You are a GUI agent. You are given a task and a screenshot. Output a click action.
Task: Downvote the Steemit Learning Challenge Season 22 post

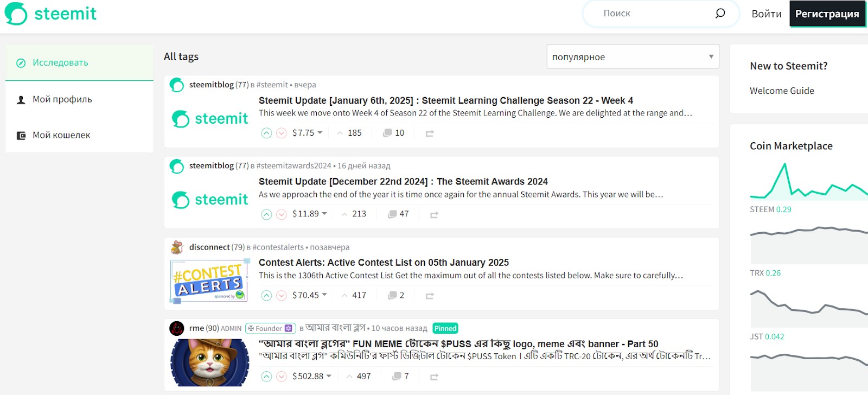[282, 133]
